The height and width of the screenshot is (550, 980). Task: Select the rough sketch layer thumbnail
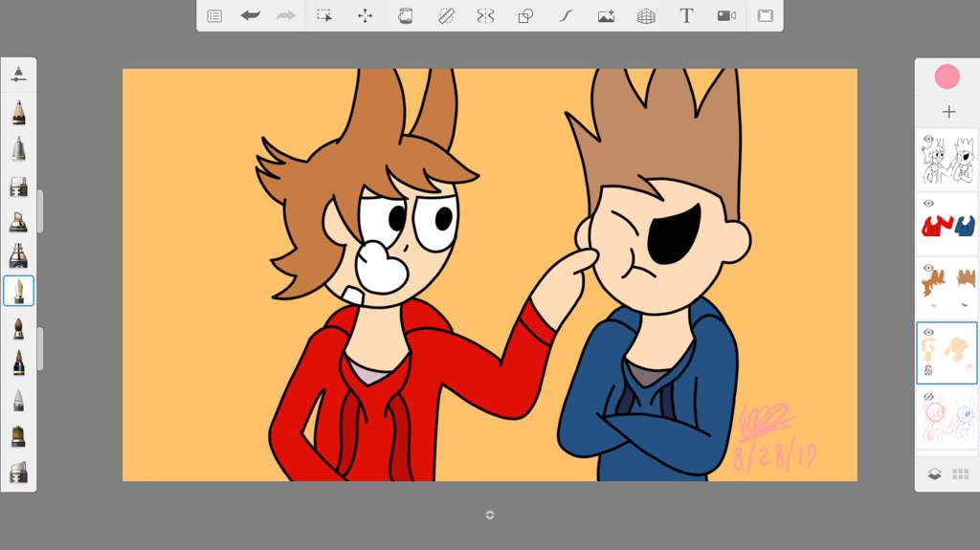pyautogui.click(x=947, y=417)
